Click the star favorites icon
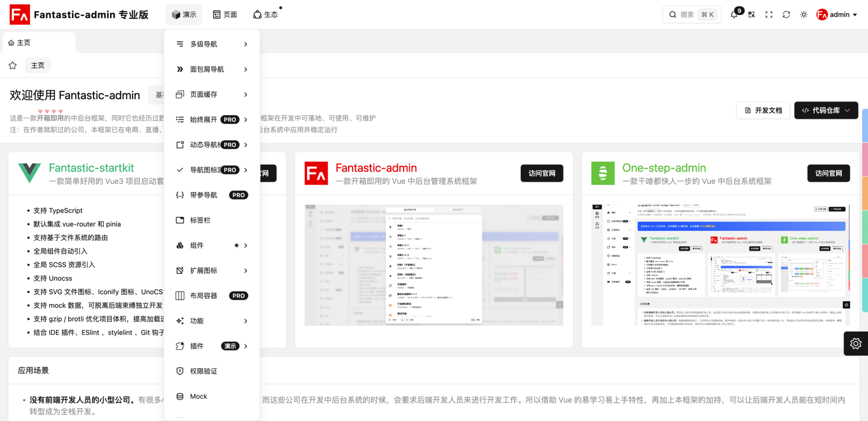The width and height of the screenshot is (868, 421). [13, 65]
